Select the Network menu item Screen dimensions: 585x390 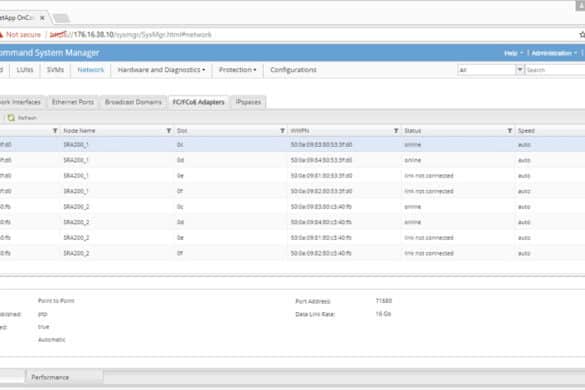point(91,70)
